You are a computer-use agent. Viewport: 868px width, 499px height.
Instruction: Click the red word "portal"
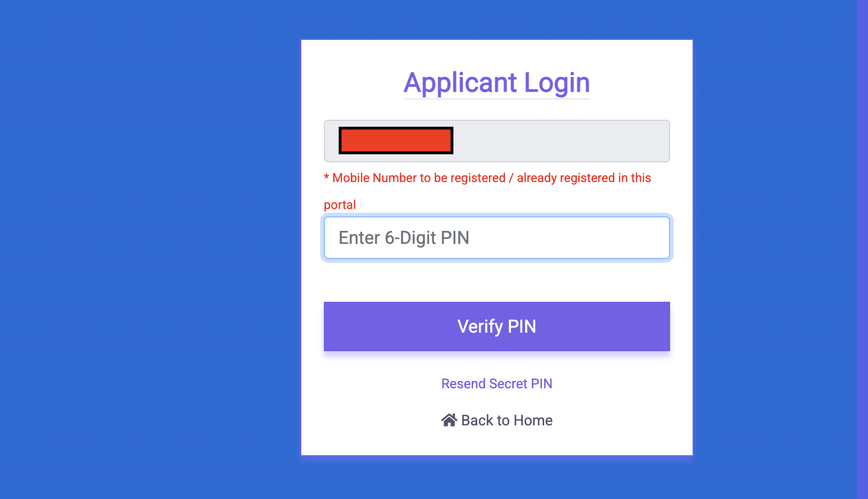[x=340, y=205]
